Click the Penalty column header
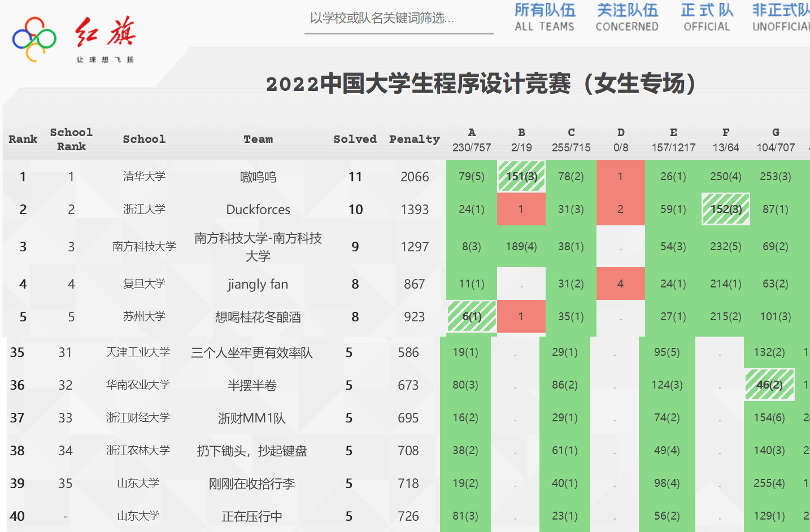The image size is (810, 532). tap(414, 139)
